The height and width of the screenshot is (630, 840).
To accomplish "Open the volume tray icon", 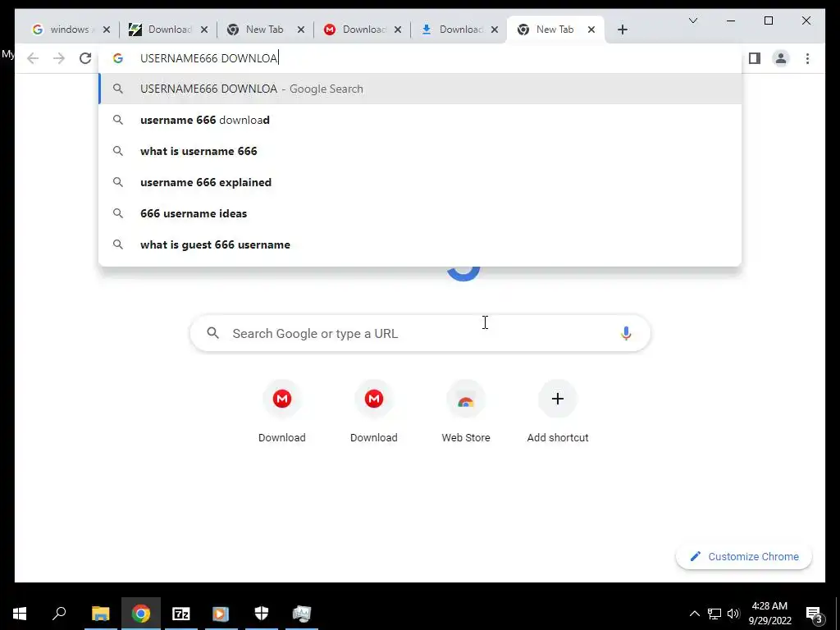I will pyautogui.click(x=733, y=614).
